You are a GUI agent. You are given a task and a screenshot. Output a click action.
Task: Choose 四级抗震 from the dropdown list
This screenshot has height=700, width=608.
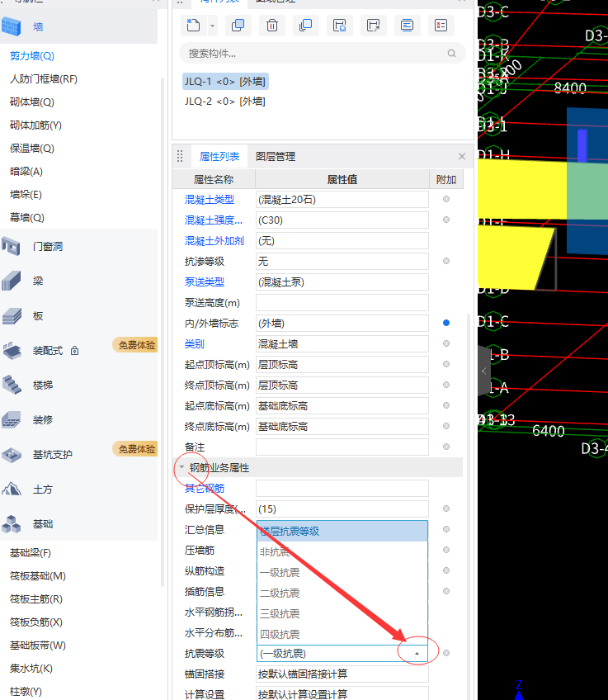tap(342, 634)
